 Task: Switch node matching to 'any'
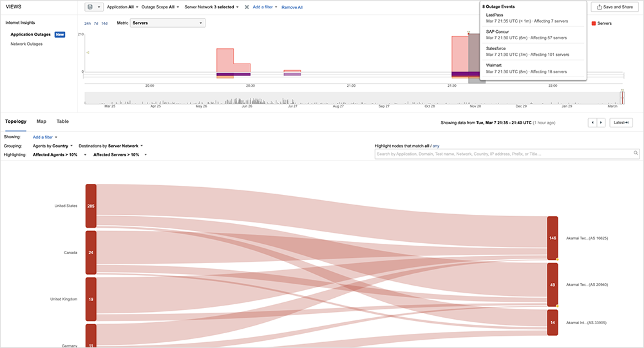click(x=436, y=146)
